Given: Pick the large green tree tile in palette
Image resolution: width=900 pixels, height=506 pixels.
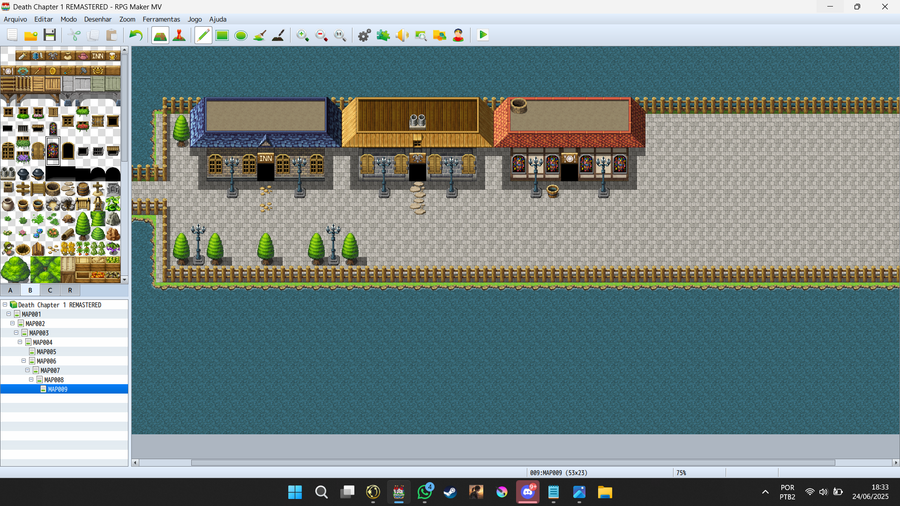Looking at the screenshot, I should [15, 270].
